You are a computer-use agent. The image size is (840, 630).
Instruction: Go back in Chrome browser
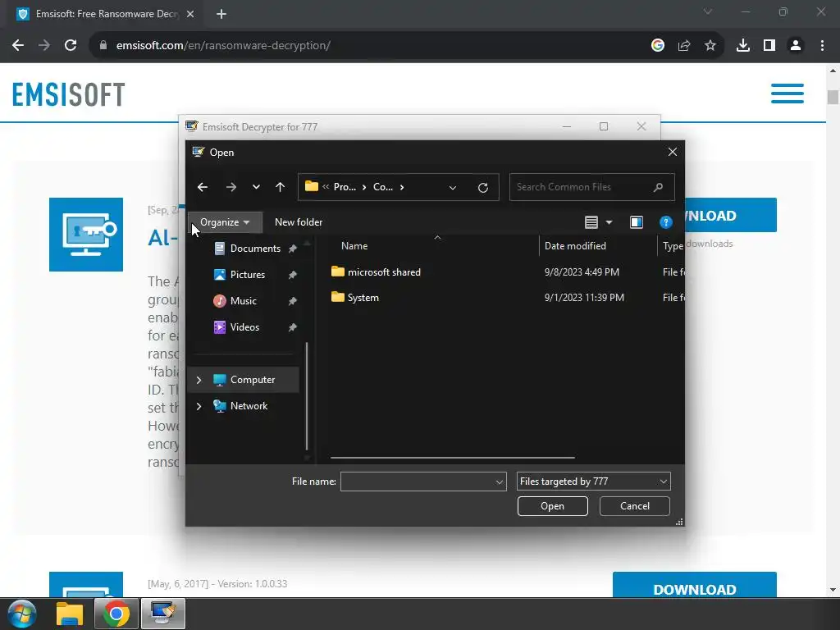[x=18, y=46]
